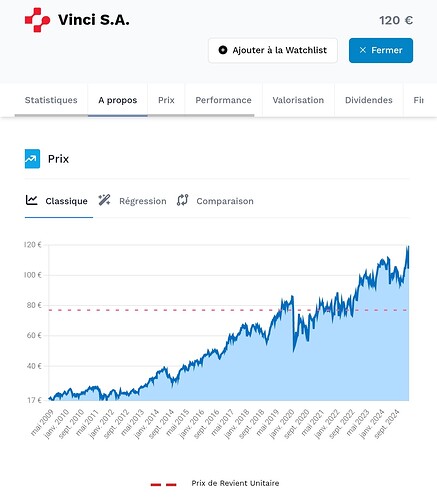The width and height of the screenshot is (437, 500).
Task: Open the A propos tab
Action: click(x=118, y=100)
